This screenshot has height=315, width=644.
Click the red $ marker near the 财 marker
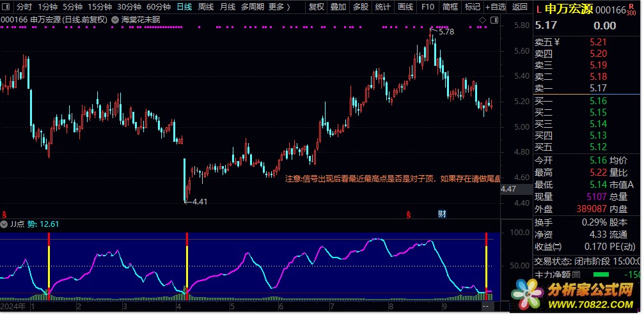[x=408, y=213]
